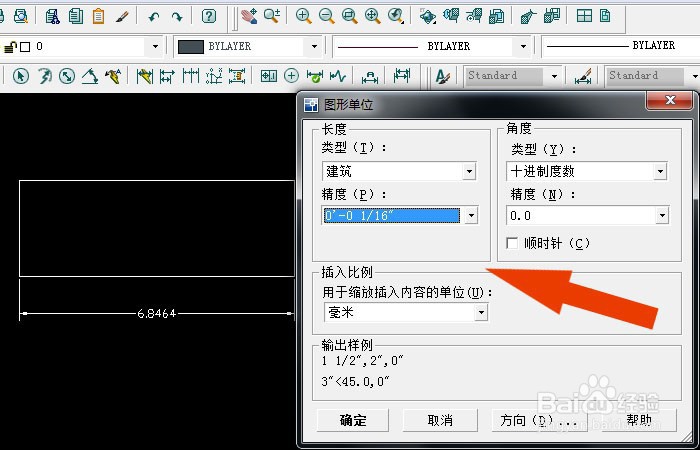
Task: Enable the 顺时针 (C) clockwise checkbox
Action: click(512, 243)
